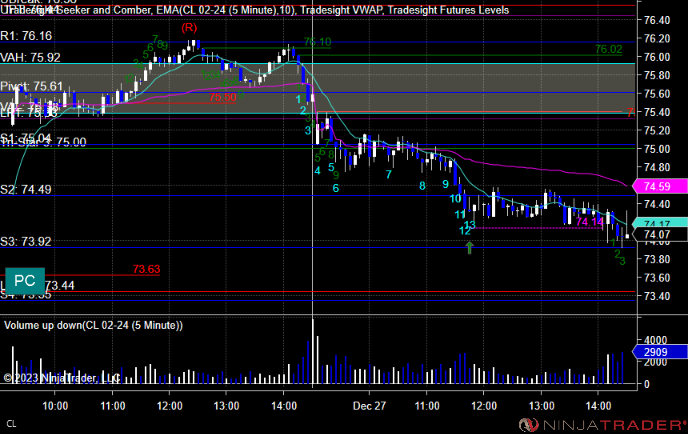This screenshot has height=434, width=688.
Task: Select the Volume up down indicator label
Action: pyautogui.click(x=93, y=326)
